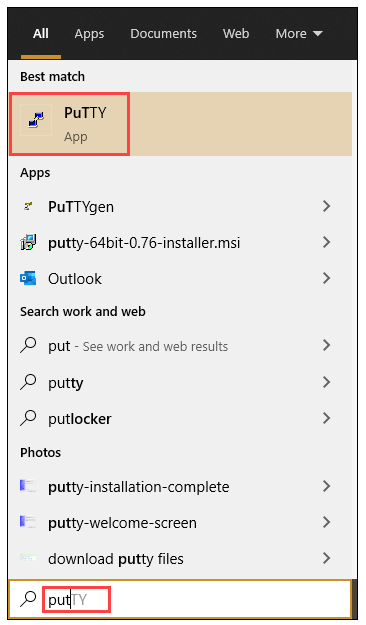Click the Outlook app icon
The height and width of the screenshot is (625, 366).
(x=28, y=278)
